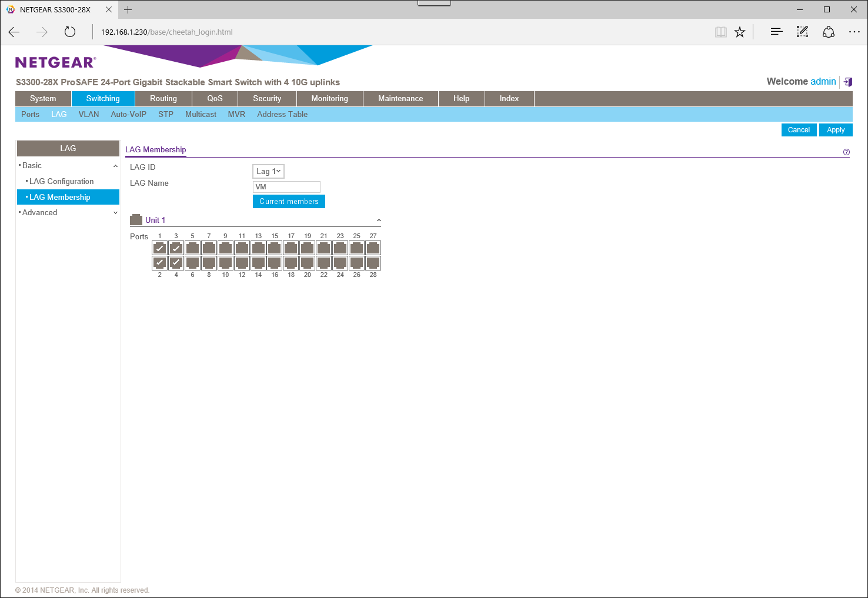Click the Apply button
Image resolution: width=868 pixels, height=598 pixels.
pos(836,130)
